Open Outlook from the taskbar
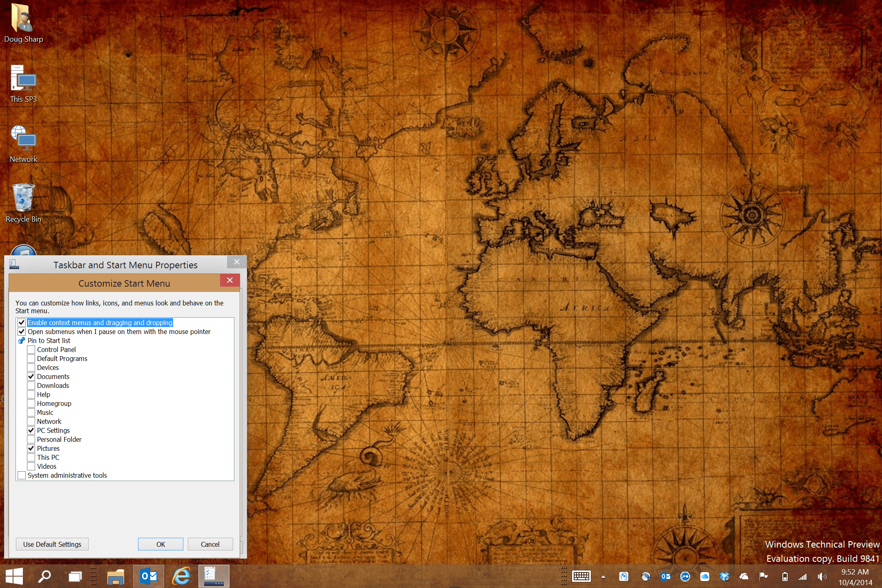The image size is (882, 588). click(x=149, y=576)
